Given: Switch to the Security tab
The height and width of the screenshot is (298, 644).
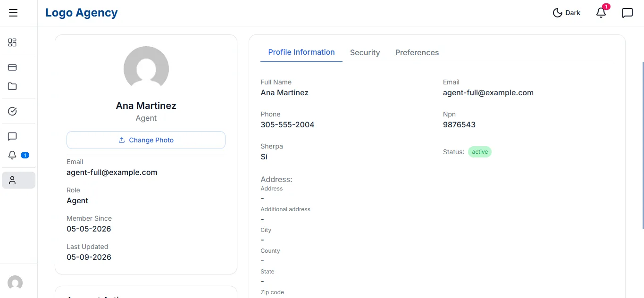Looking at the screenshot, I should tap(365, 53).
